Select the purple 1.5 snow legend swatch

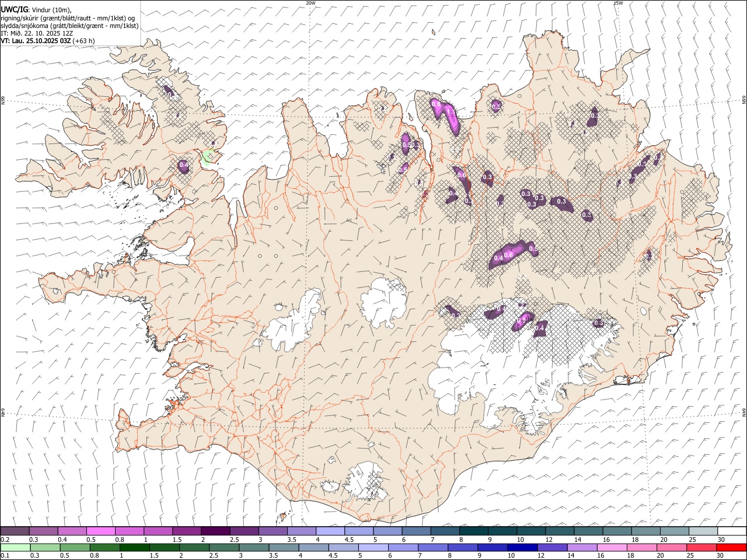(187, 531)
